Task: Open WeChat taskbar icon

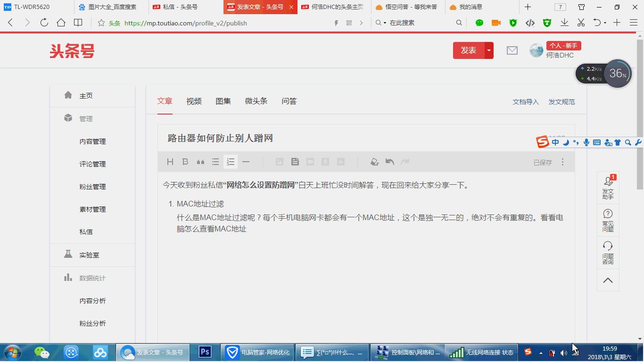Action: [x=41, y=352]
